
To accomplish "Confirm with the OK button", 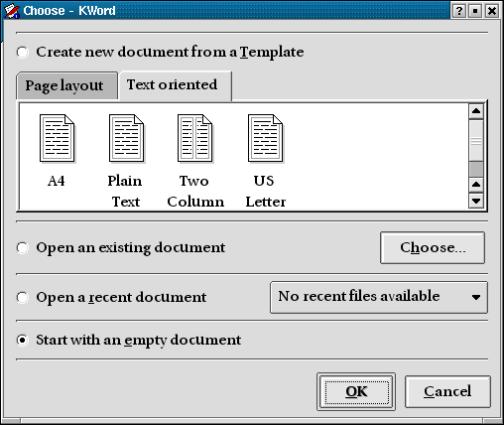I will point(356,391).
